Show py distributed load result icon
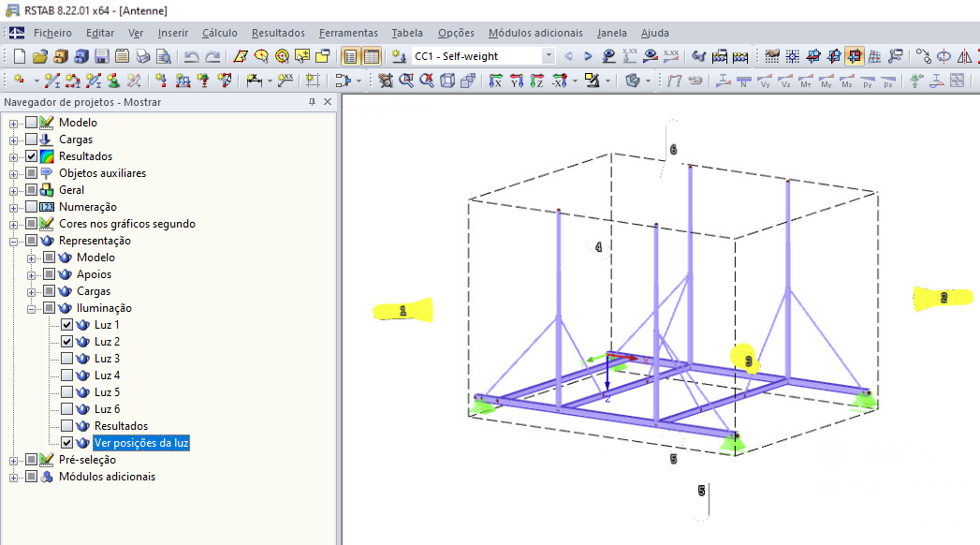 tap(868, 81)
